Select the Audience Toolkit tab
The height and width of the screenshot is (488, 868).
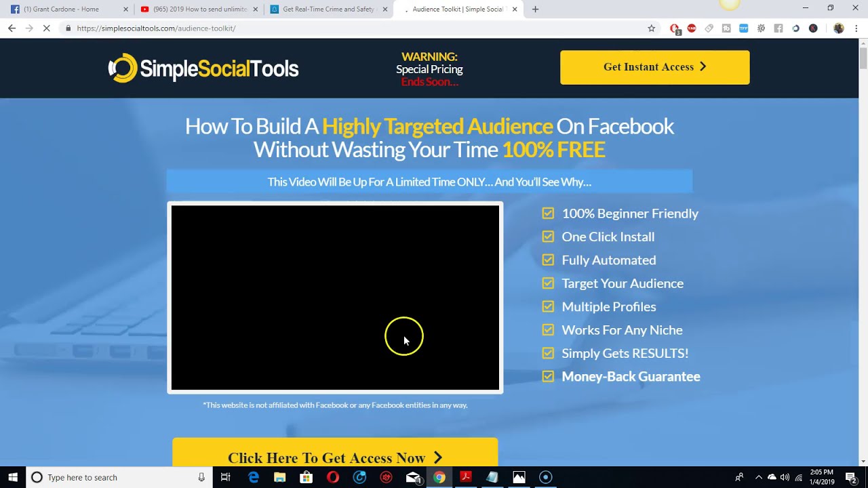click(x=458, y=9)
